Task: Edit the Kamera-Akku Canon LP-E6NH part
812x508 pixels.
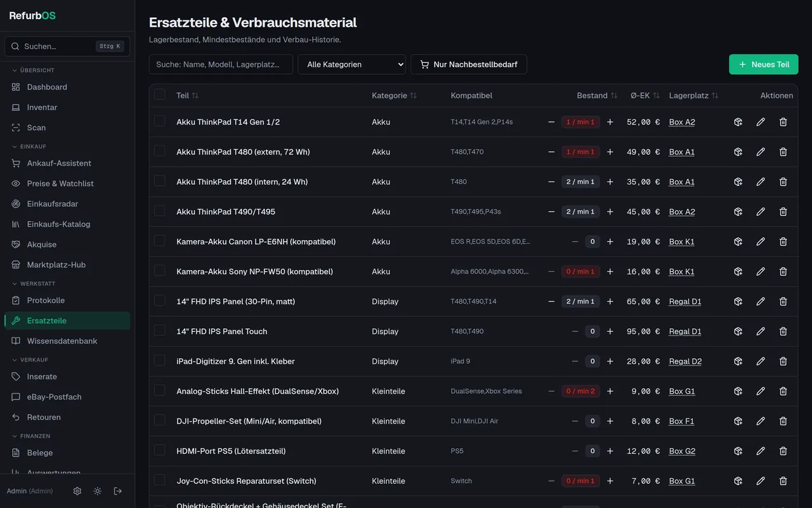Action: tap(761, 241)
